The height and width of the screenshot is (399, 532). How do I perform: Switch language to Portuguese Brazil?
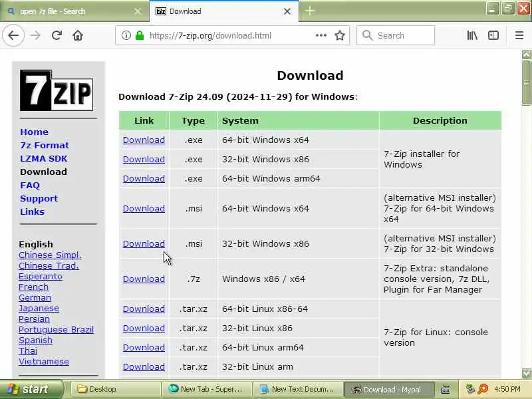point(56,330)
